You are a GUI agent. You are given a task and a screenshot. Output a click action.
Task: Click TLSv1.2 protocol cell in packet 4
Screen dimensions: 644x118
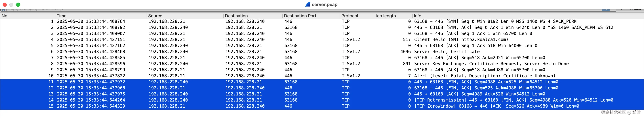pyautogui.click(x=351, y=40)
